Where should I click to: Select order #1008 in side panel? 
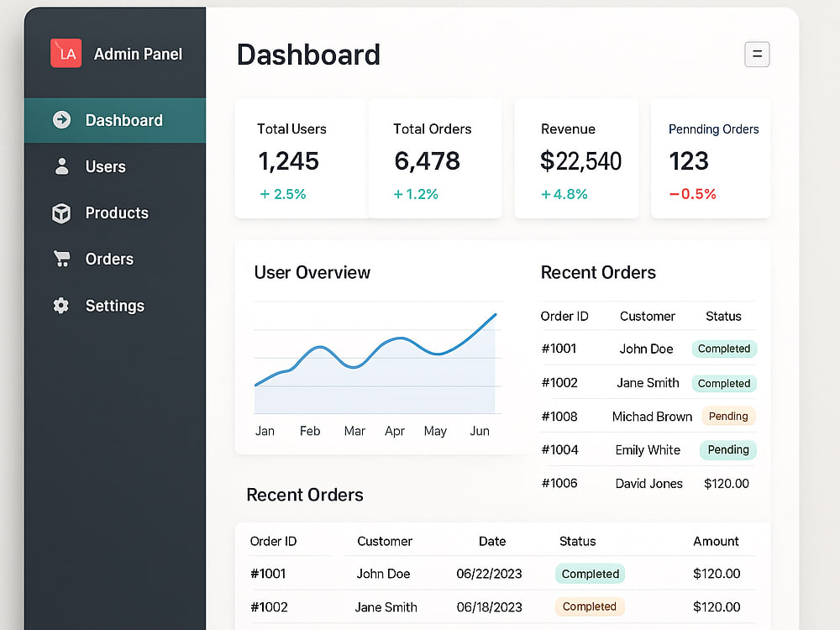tap(559, 417)
